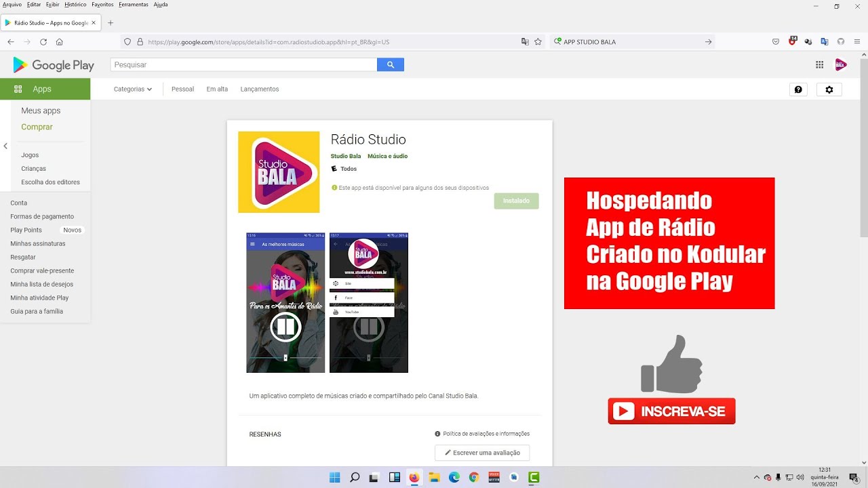Reload the current page
The height and width of the screenshot is (488, 868).
click(43, 42)
